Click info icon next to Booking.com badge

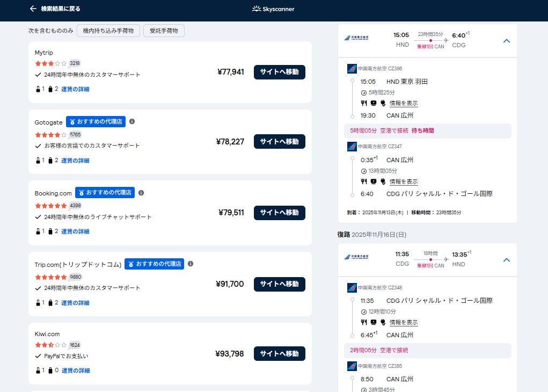click(141, 193)
